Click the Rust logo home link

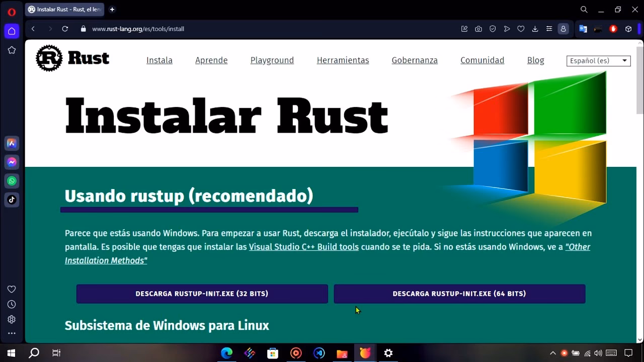[72, 58]
